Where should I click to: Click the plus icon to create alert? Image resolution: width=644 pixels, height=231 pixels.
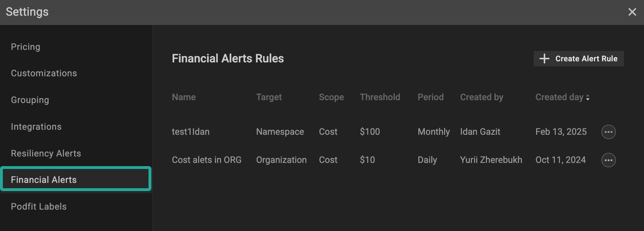[544, 59]
